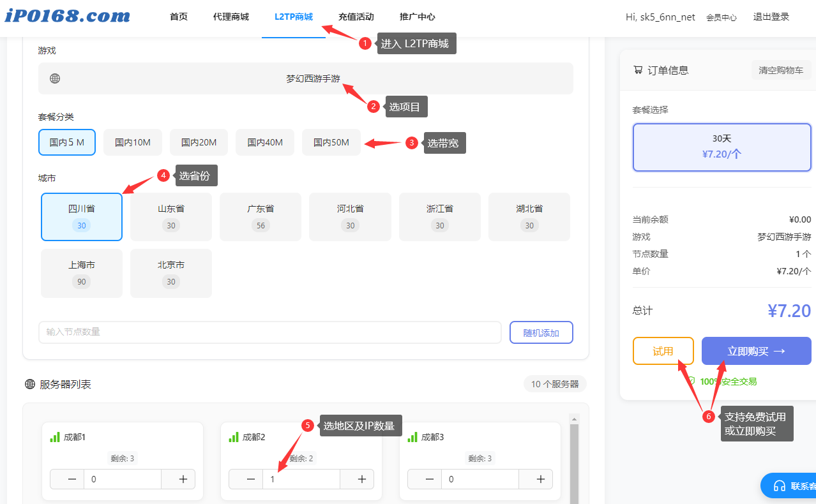Open the 推广中心 menu item
This screenshot has width=816, height=504.
[x=418, y=17]
